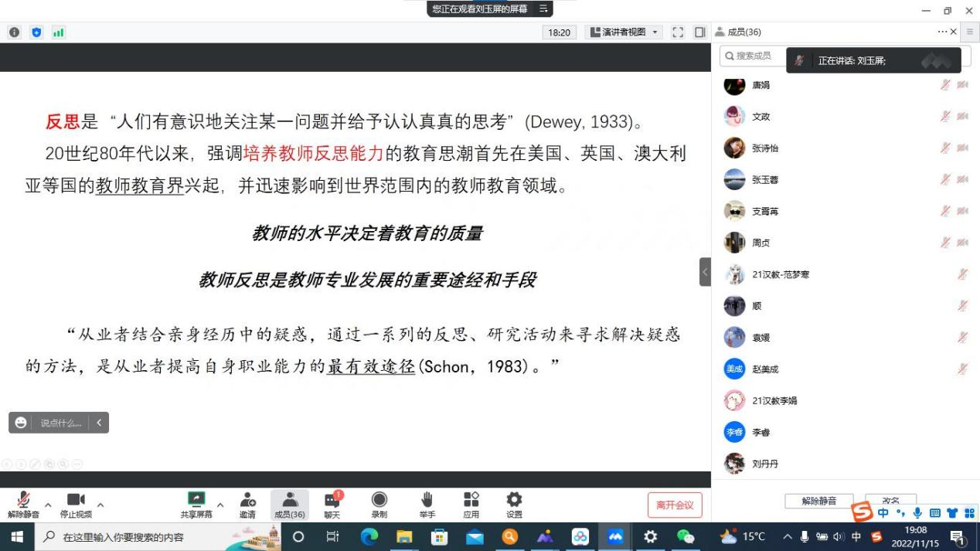Click the blue security shield icon
Viewport: 980px width, 551px height.
pyautogui.click(x=36, y=32)
